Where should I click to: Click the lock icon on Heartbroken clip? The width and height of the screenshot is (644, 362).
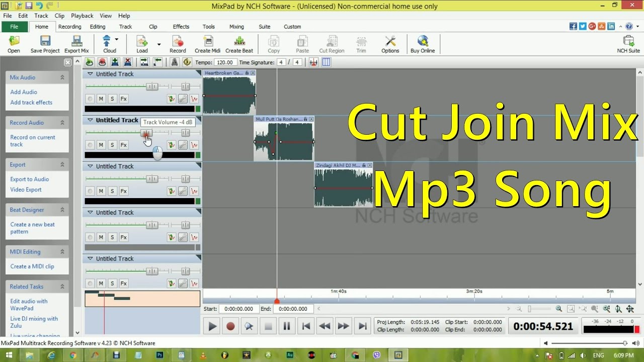(x=247, y=73)
